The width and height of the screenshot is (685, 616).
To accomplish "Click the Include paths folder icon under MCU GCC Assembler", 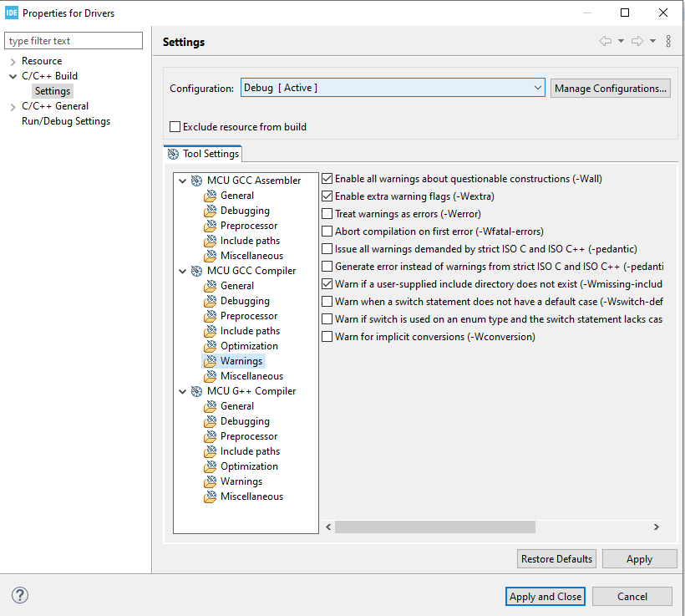I will point(211,241).
